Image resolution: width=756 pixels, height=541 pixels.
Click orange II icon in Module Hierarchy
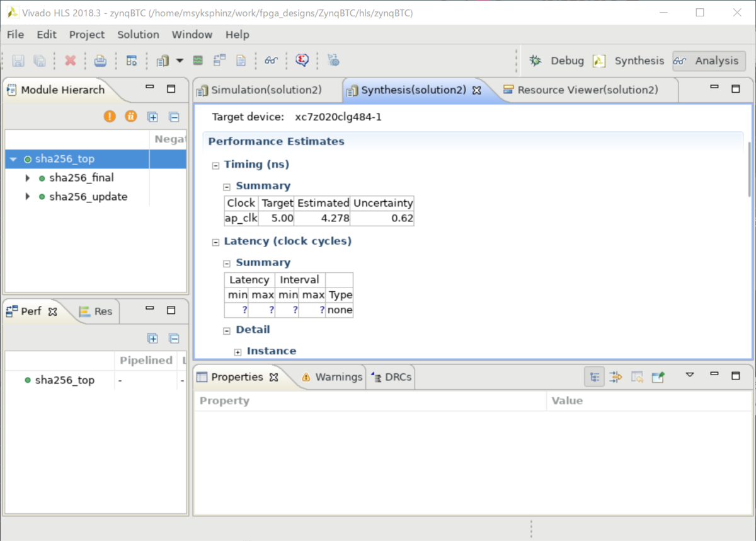coord(131,116)
